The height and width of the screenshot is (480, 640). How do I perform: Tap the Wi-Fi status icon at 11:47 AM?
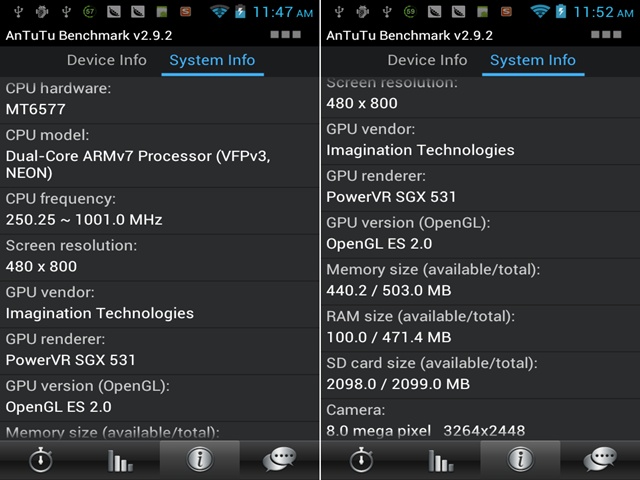point(219,11)
